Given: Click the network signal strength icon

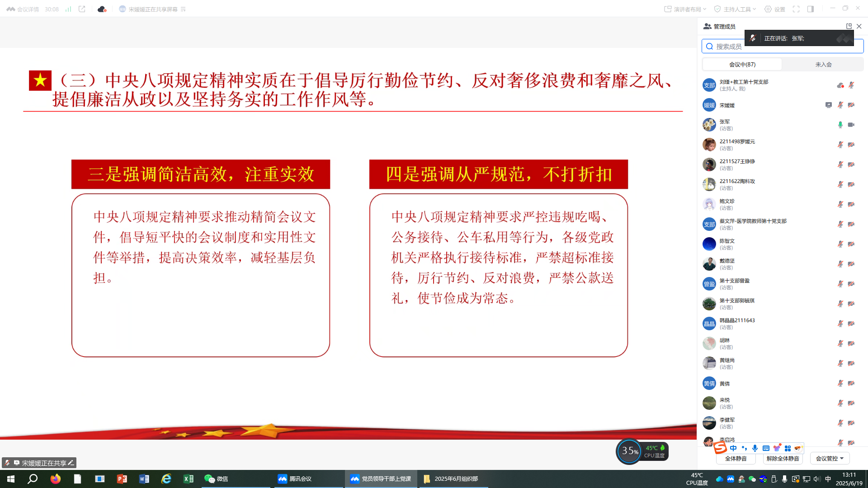Looking at the screenshot, I should (x=68, y=9).
